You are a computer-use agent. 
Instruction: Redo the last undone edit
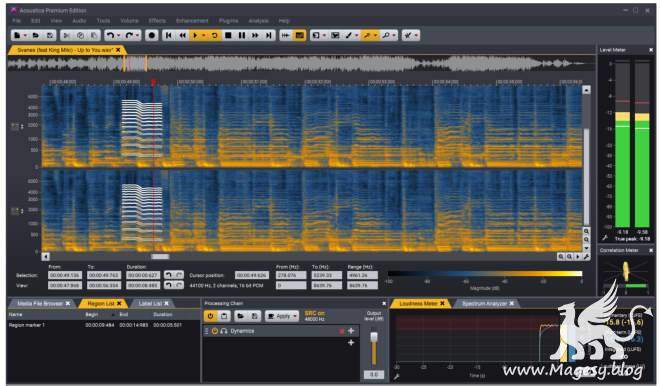coord(129,36)
